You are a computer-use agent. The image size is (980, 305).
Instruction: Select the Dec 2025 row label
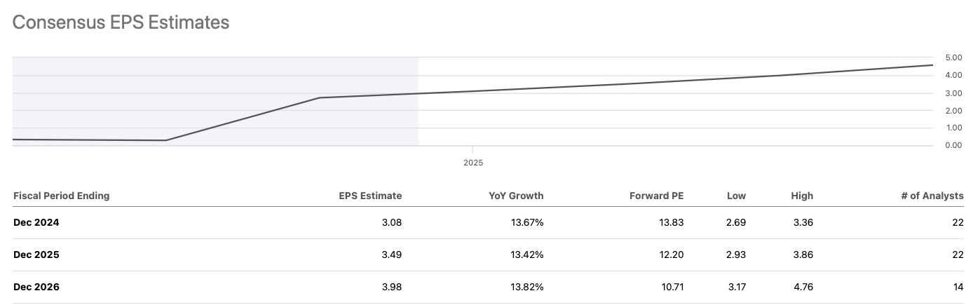pos(36,255)
